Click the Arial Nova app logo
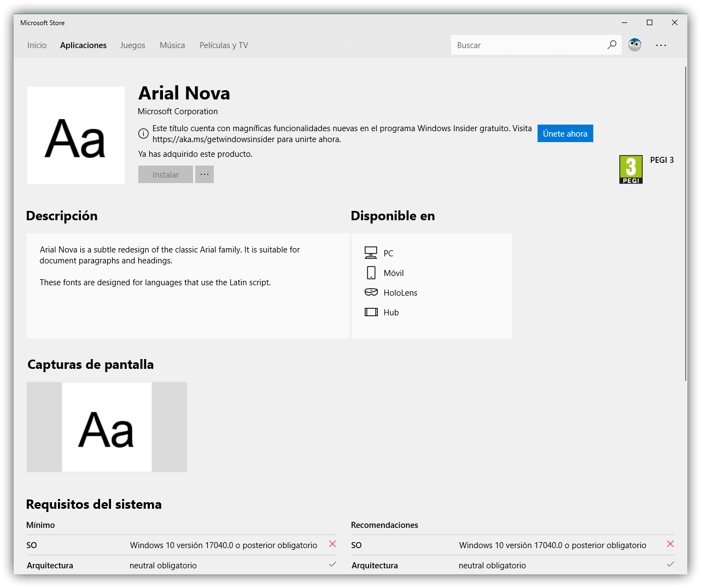 coord(76,136)
